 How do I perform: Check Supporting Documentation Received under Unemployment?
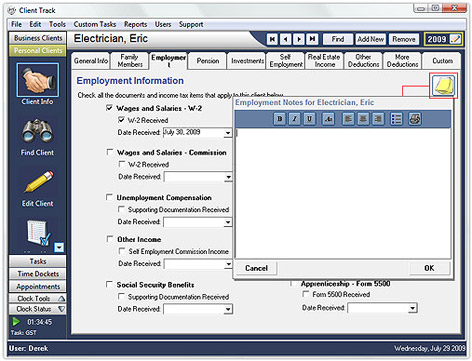pyautogui.click(x=121, y=209)
